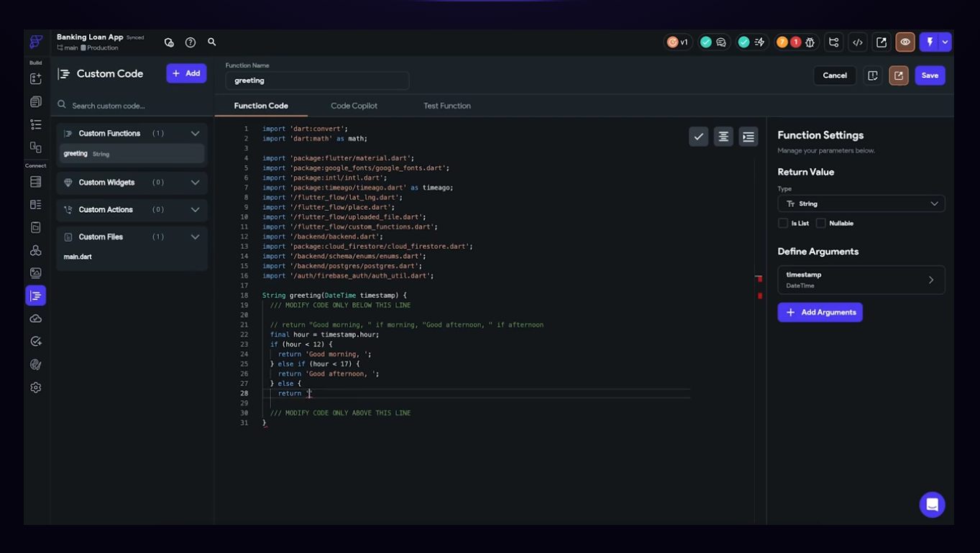Viewport: 980px width, 553px height.
Task: Open the Test Mode dropdown arrow
Action: point(945,42)
